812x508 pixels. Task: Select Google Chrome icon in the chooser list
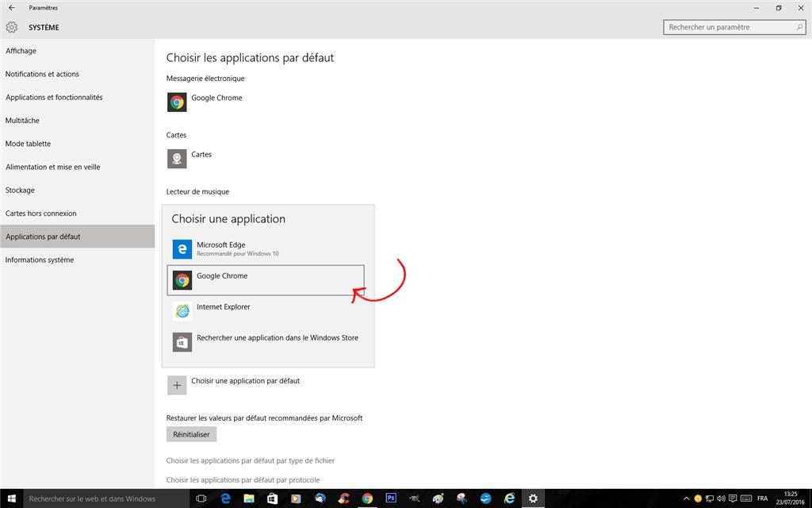click(182, 280)
